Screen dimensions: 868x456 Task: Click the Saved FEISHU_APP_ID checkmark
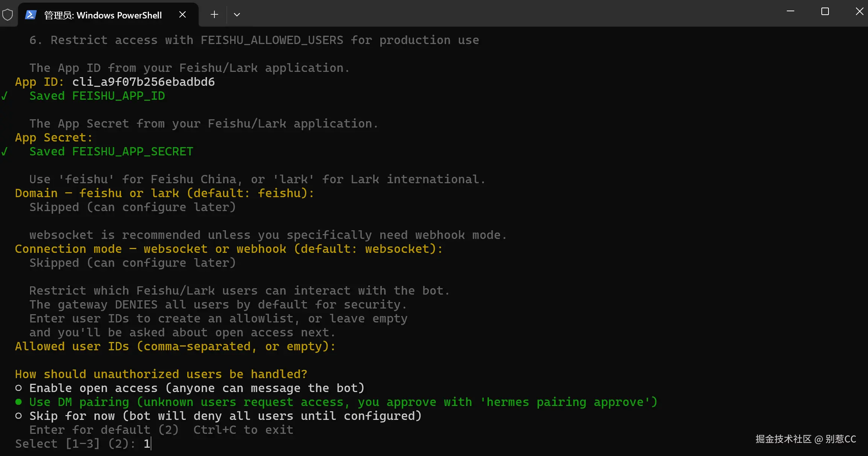click(5, 96)
